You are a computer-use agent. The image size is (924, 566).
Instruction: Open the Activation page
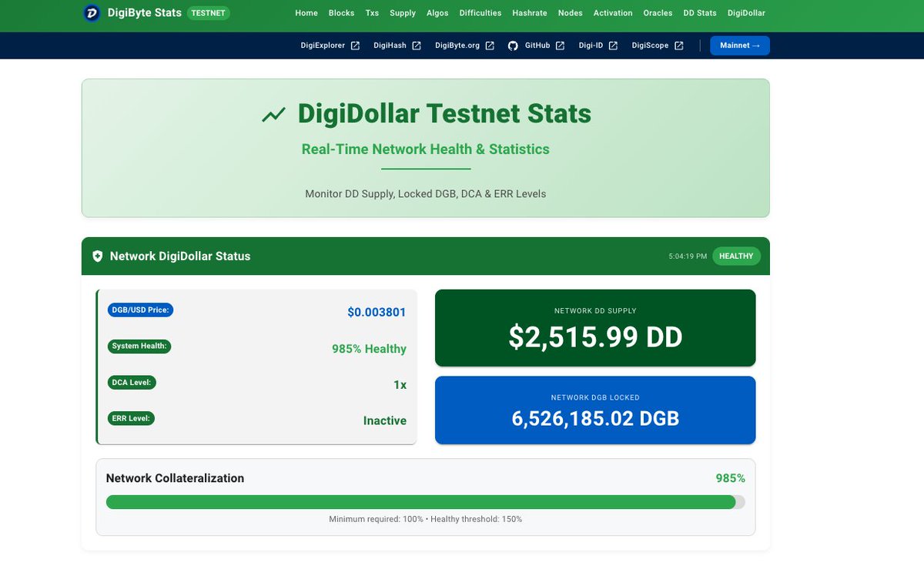tap(613, 13)
